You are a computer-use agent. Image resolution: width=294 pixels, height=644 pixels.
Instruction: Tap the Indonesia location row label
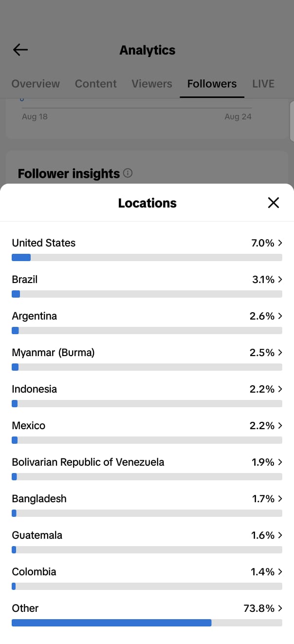34,389
